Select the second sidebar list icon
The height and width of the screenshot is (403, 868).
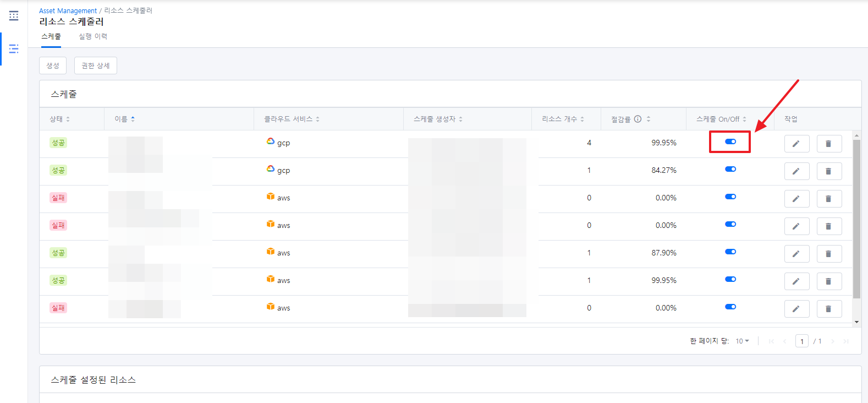[x=14, y=49]
